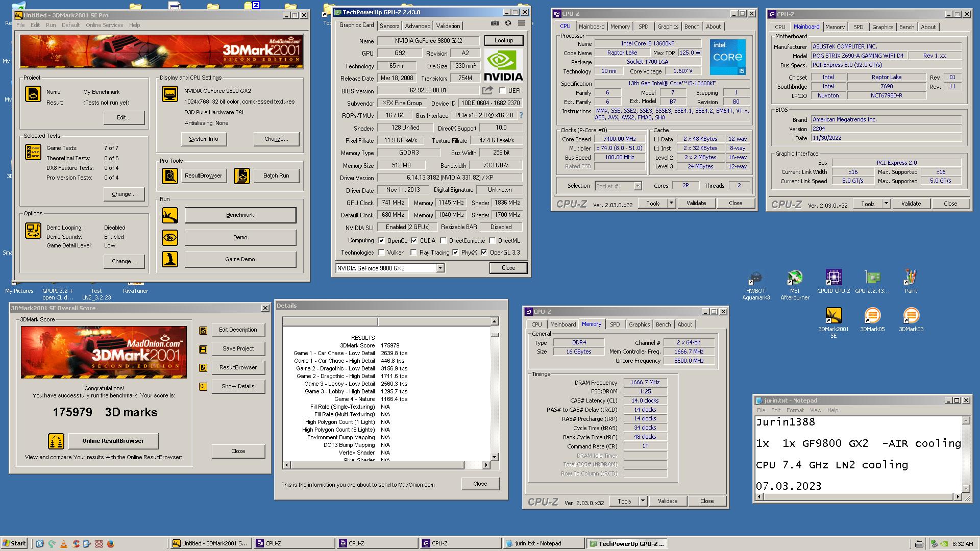Toggle the UEFI checkbox in GPU-Z
Viewport: 980px width, 551px height.
(503, 91)
